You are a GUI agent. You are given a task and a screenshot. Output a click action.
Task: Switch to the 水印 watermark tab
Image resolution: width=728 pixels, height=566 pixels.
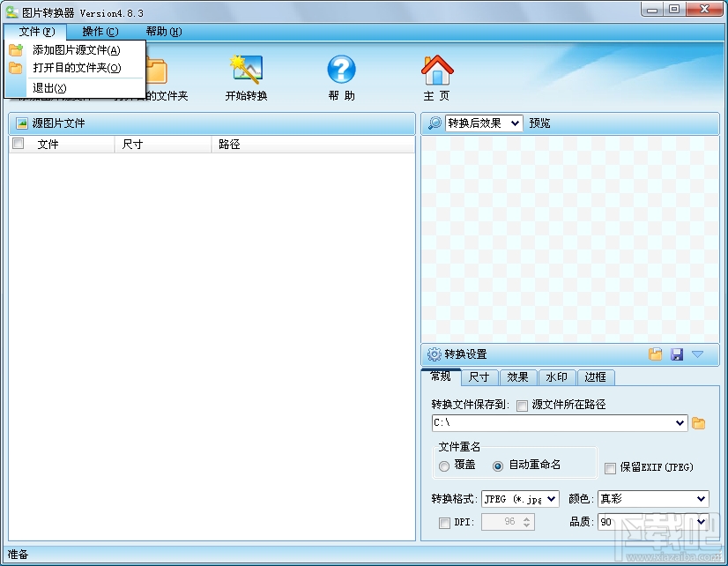(x=556, y=377)
